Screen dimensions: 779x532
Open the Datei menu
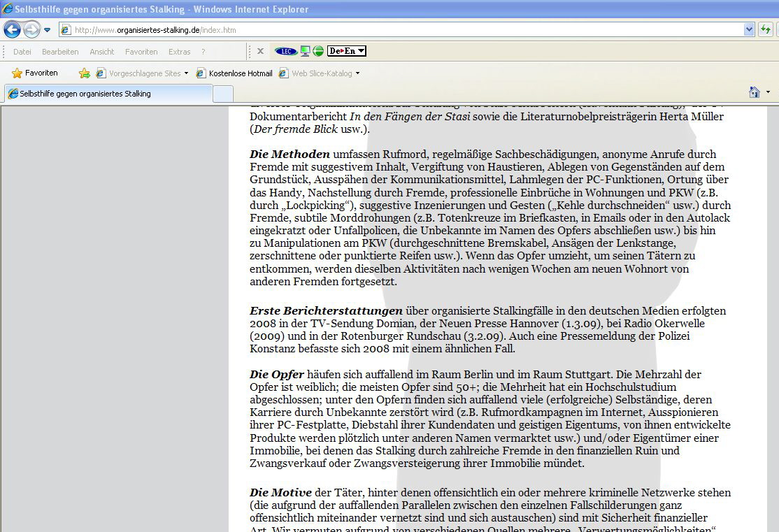(x=22, y=51)
